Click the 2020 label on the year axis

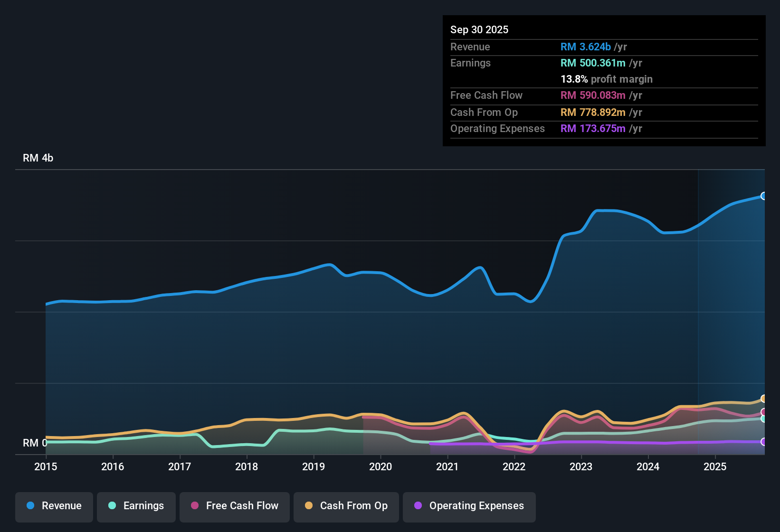380,467
